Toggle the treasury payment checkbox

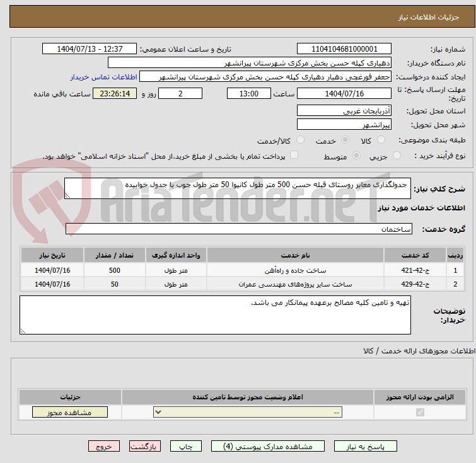(x=294, y=156)
